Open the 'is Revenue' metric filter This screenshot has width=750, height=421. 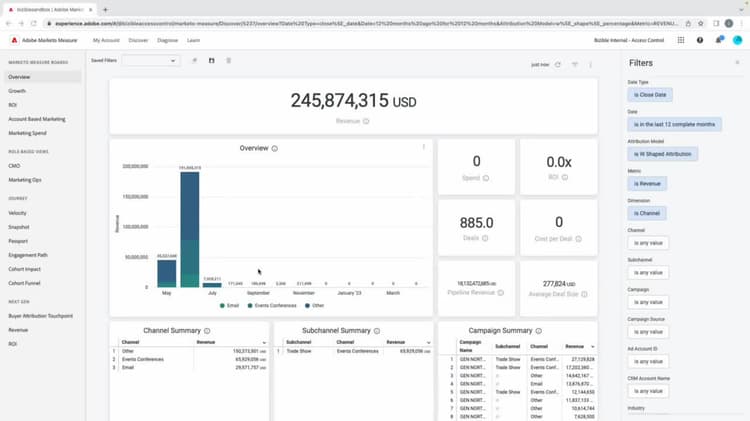647,184
